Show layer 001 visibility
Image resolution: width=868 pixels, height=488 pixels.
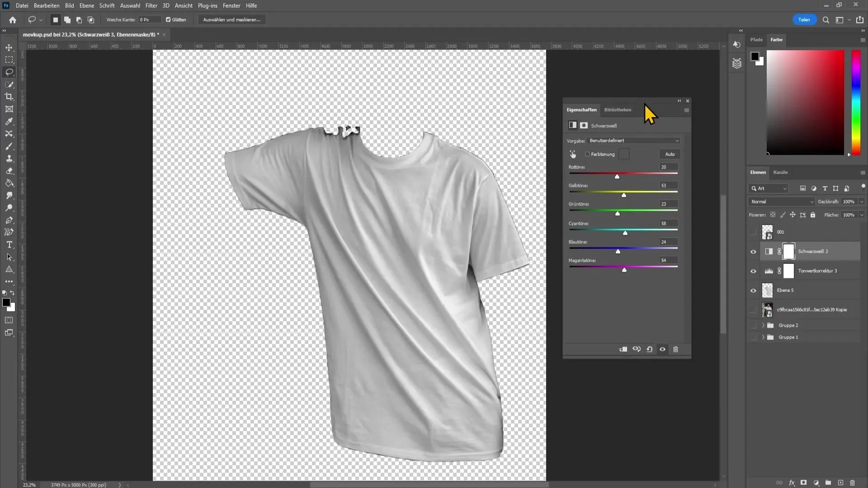[753, 232]
